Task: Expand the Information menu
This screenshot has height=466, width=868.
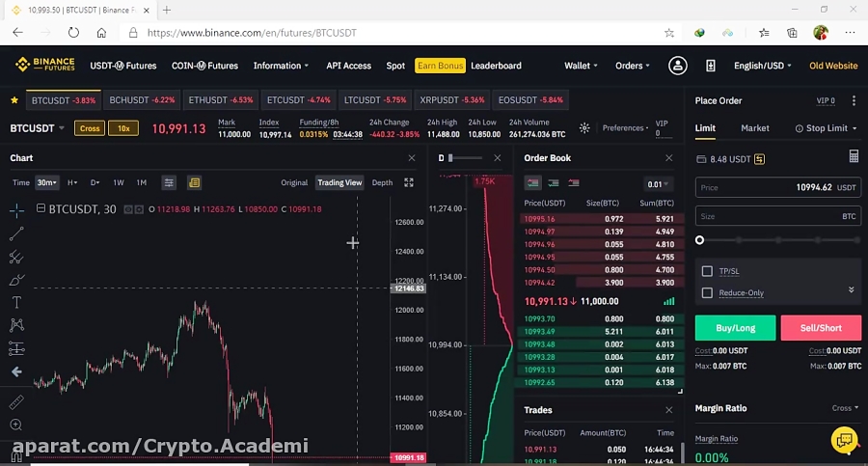Action: point(281,66)
